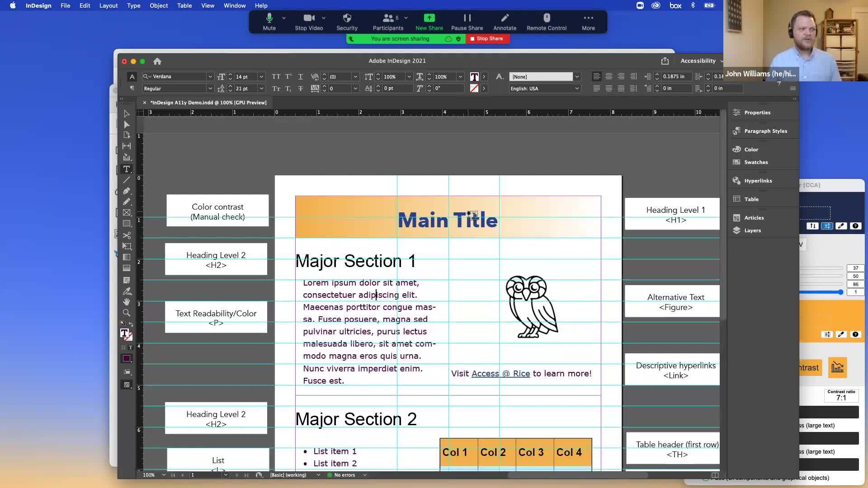This screenshot has height=488, width=868.
Task: Select the Rectangle Frame tool
Action: [127, 213]
